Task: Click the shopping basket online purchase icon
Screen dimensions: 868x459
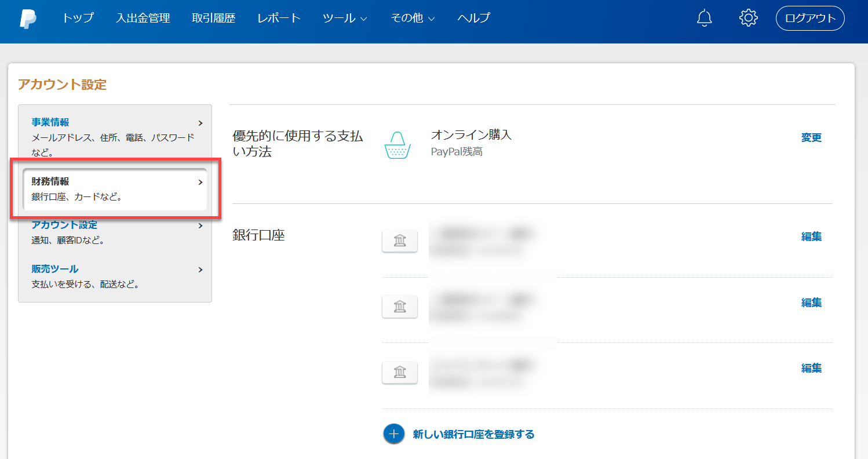Action: (397, 145)
